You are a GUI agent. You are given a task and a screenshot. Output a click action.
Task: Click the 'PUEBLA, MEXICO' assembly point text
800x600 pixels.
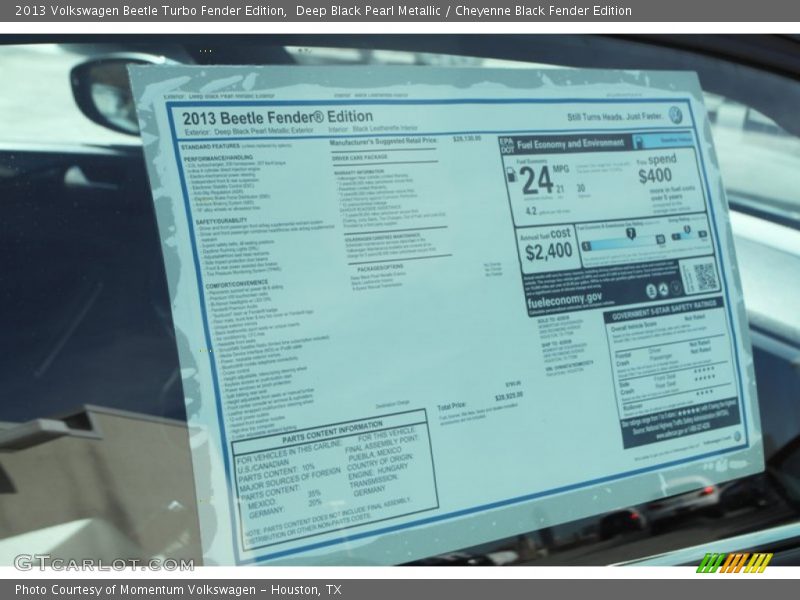point(374,455)
